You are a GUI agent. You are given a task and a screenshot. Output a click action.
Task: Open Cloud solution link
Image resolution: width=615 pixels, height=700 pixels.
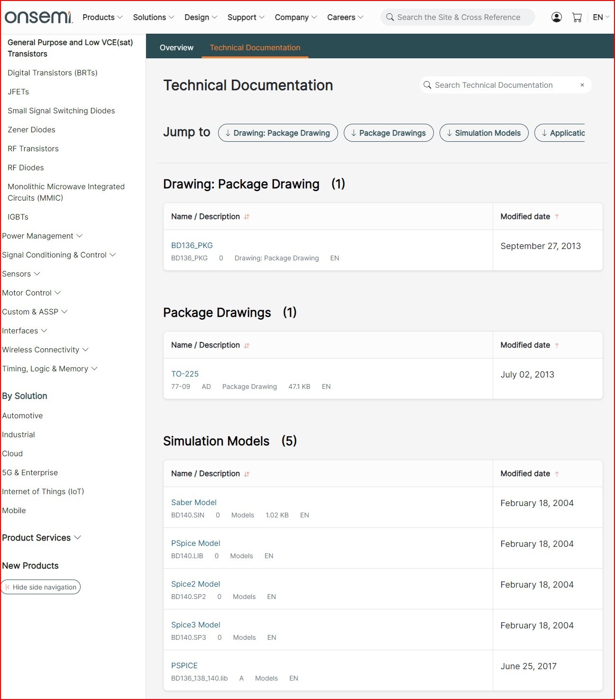coord(12,453)
